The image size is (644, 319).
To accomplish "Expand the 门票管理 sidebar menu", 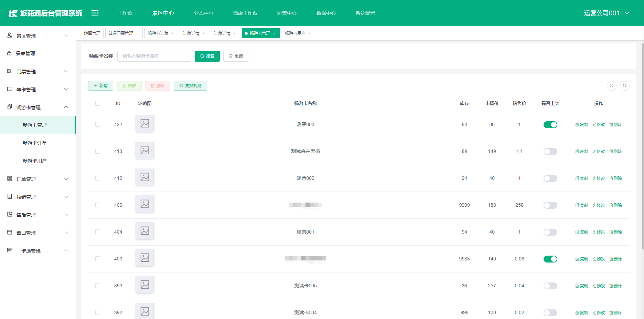I will 38,72.
